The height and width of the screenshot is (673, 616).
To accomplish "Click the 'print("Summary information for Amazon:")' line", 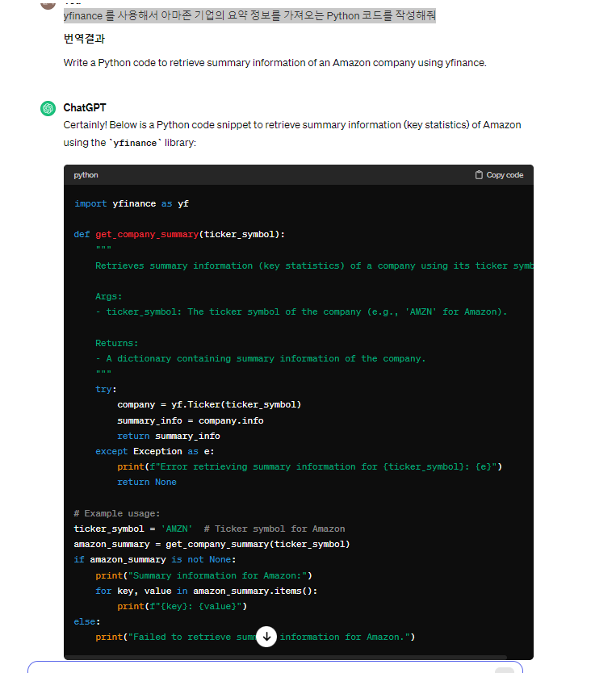I will (x=204, y=576).
